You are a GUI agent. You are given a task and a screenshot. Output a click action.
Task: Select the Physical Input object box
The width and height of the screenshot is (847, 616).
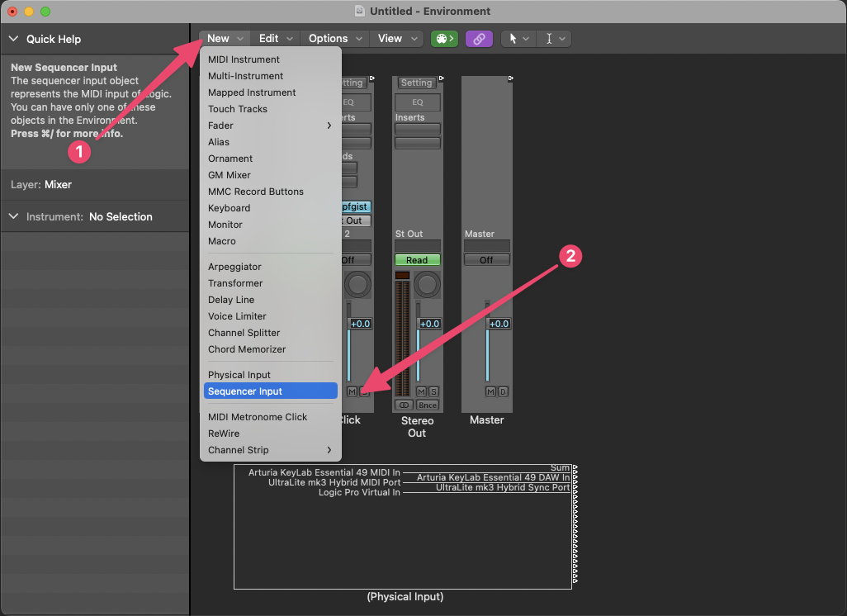(403, 545)
